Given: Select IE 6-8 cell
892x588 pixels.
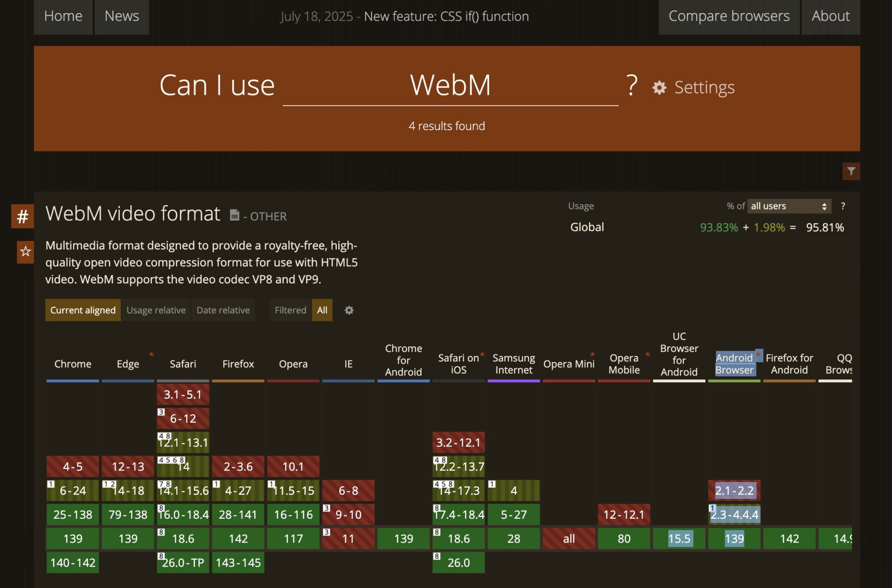Looking at the screenshot, I should pyautogui.click(x=348, y=491).
